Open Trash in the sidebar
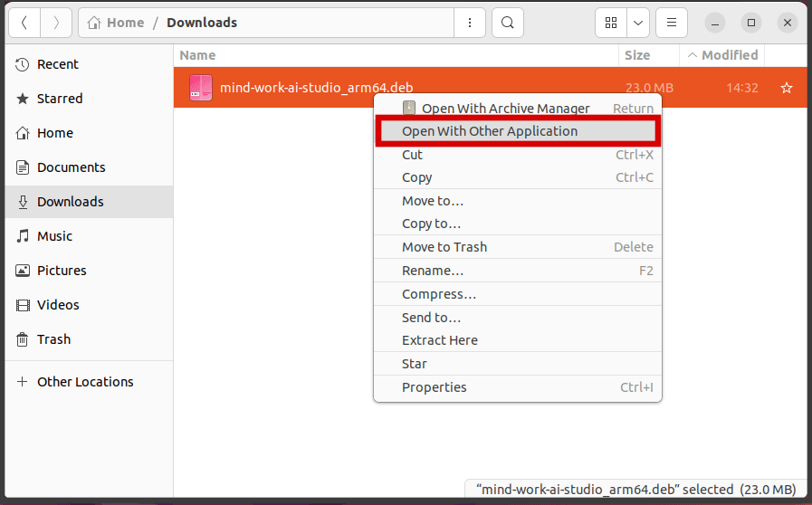 click(x=53, y=339)
